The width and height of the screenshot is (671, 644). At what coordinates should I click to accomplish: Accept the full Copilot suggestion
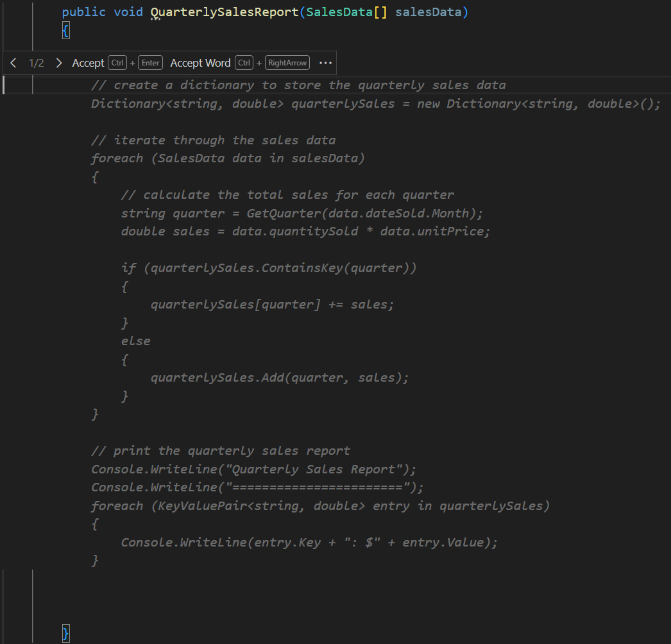pyautogui.click(x=88, y=62)
